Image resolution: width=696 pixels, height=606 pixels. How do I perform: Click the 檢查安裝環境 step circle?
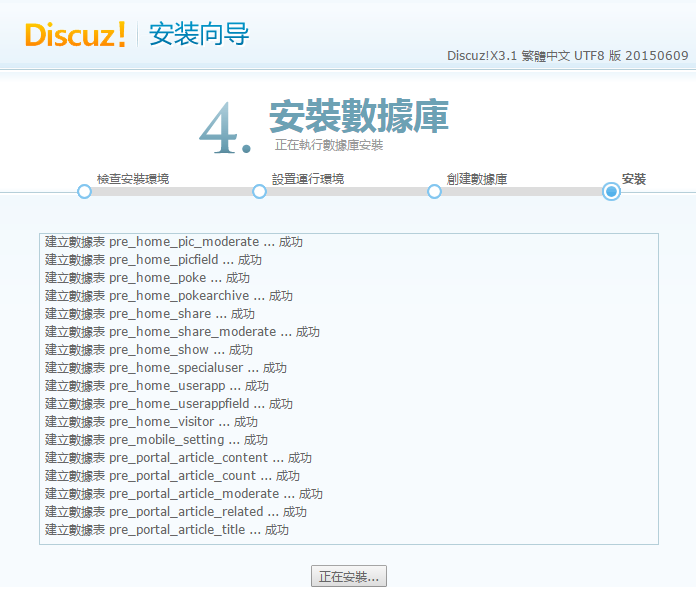(84, 192)
